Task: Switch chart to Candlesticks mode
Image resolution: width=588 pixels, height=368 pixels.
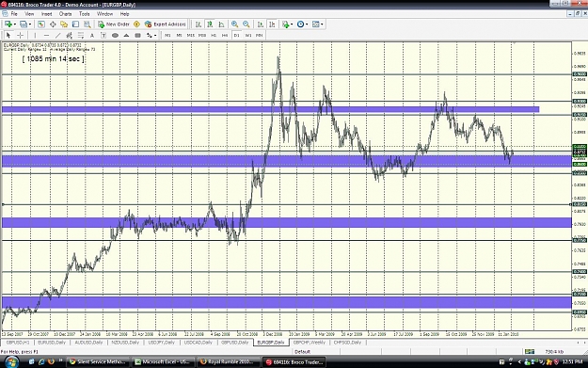Action: tap(210, 24)
